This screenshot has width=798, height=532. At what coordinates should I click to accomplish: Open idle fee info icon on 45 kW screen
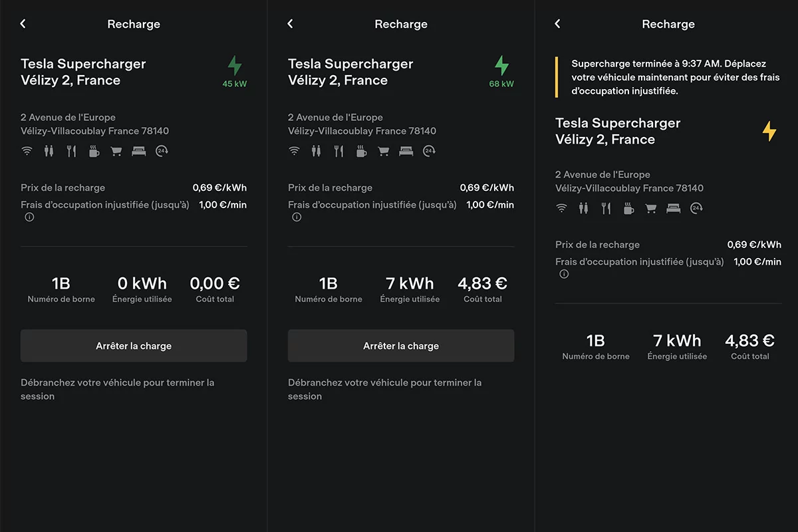[29, 217]
